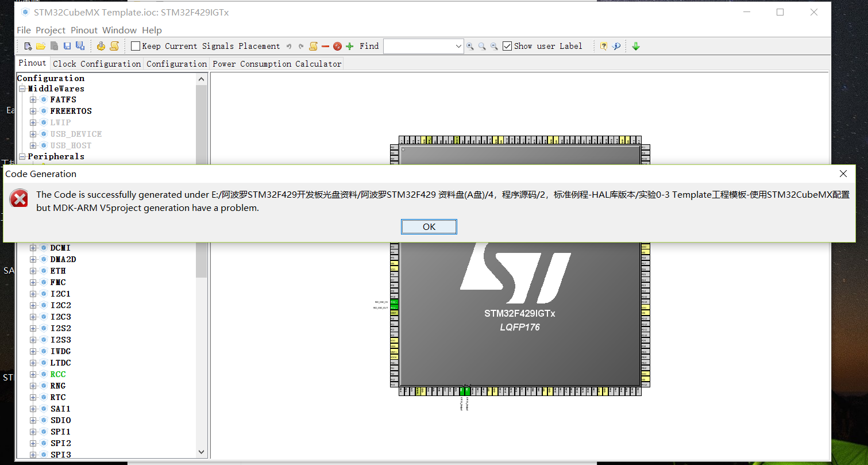Click the Help question-mark toolbar icon
The width and height of the screenshot is (868, 465).
[604, 46]
